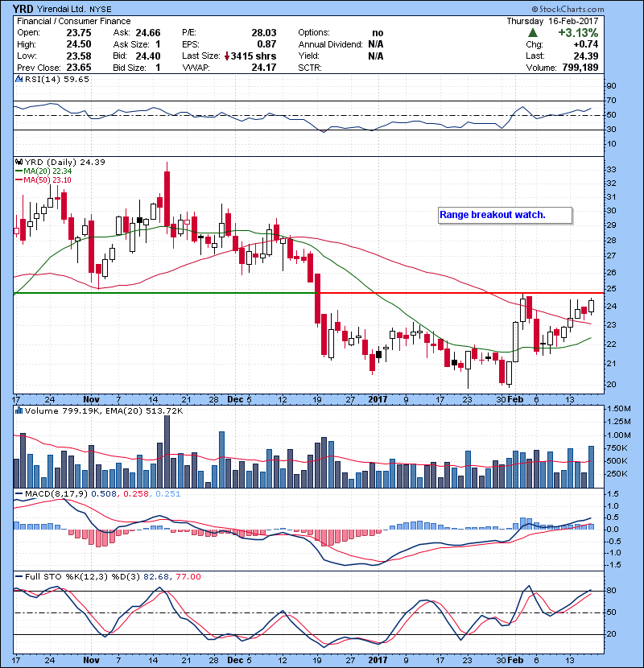
Task: Click the 'MA(20) 22.34' legend entry
Action: 43,171
